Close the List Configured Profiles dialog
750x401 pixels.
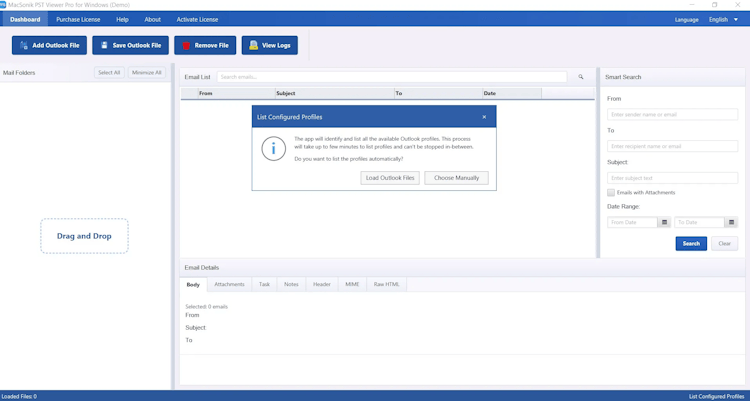coord(484,117)
